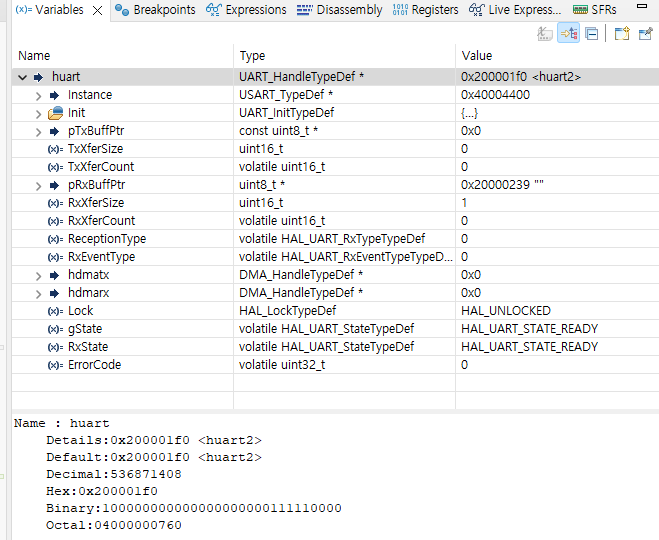Click the Decimal:536871408 line in details pane

(x=114, y=474)
